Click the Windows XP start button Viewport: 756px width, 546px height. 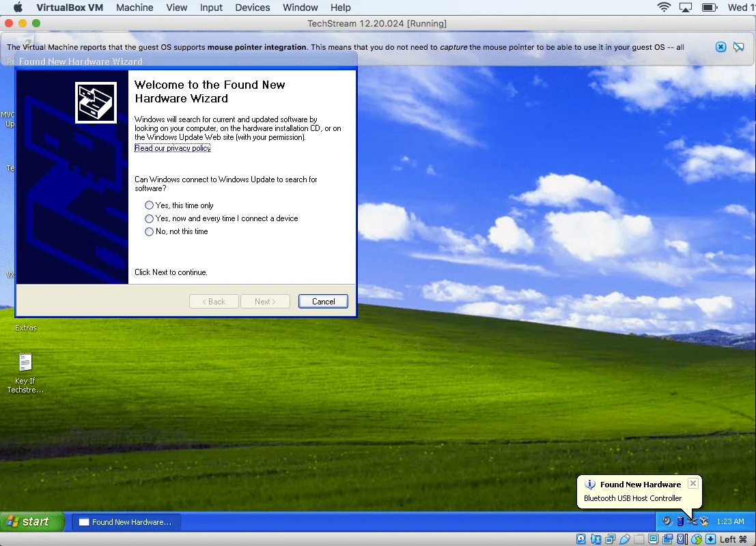(x=31, y=522)
